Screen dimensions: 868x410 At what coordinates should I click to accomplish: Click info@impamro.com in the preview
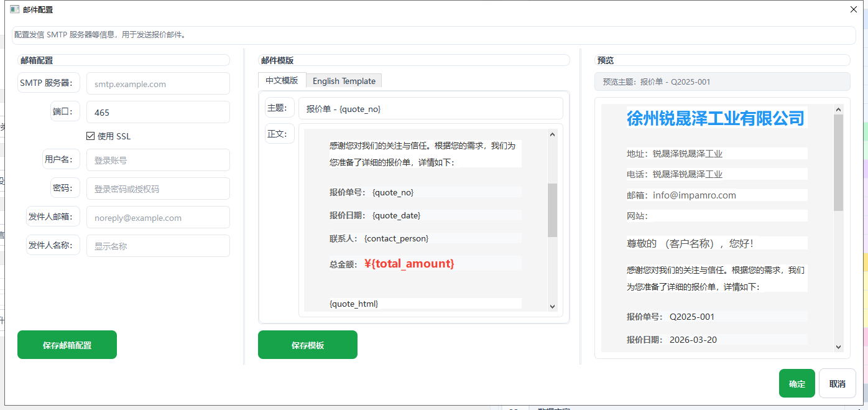[695, 195]
